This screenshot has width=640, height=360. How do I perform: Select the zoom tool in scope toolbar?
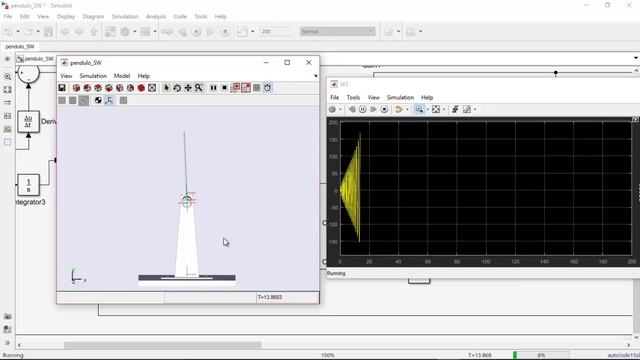419,109
